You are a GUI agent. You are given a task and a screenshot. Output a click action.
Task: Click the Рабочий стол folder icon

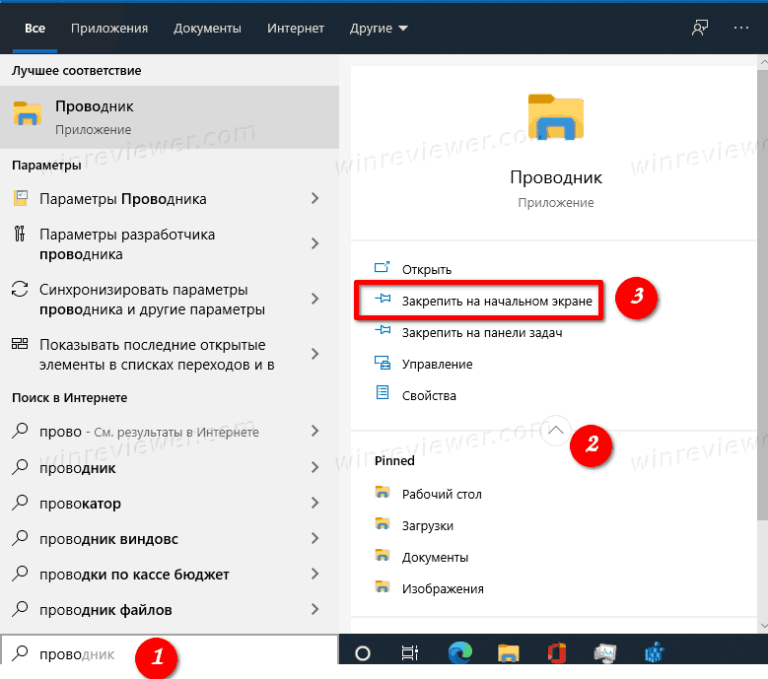click(382, 492)
